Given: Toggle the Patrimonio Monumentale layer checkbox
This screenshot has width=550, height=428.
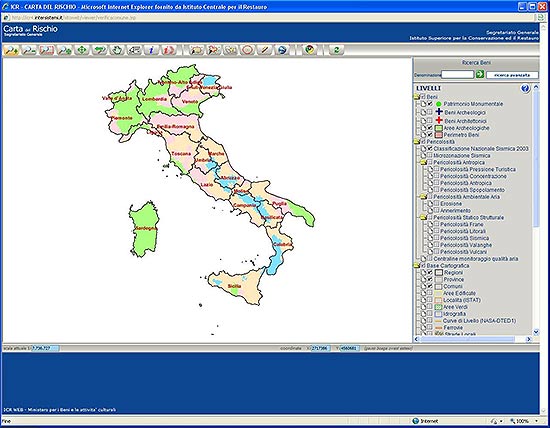Looking at the screenshot, I should tap(430, 103).
